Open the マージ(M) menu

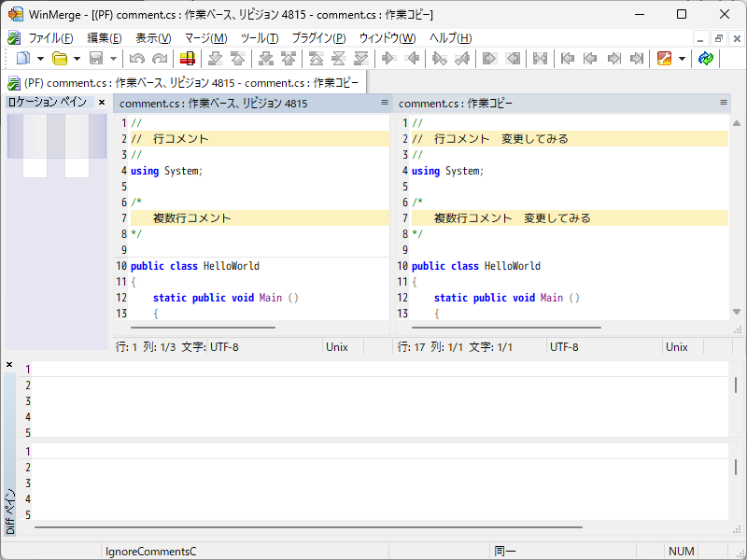tap(205, 38)
